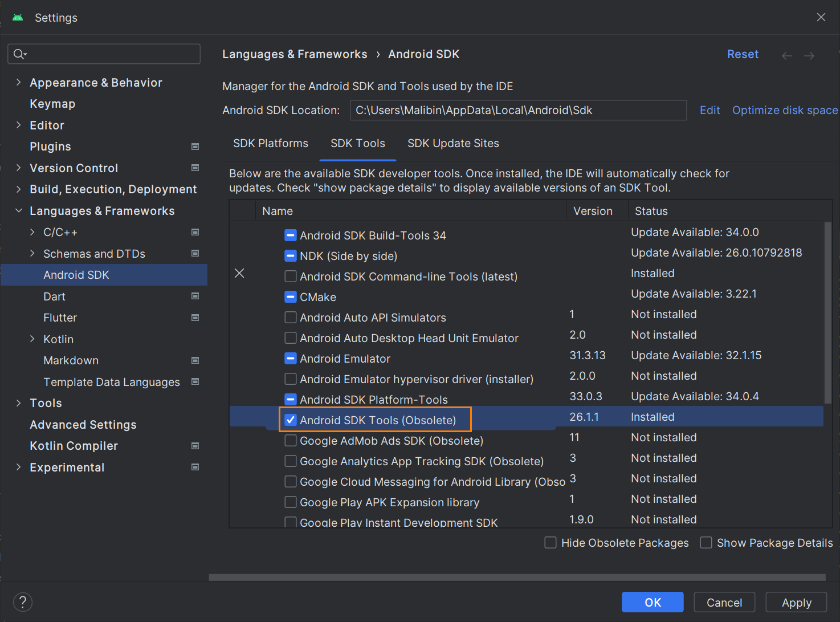The height and width of the screenshot is (622, 840).
Task: Collapse Languages & Frameworks section
Action: click(x=18, y=210)
